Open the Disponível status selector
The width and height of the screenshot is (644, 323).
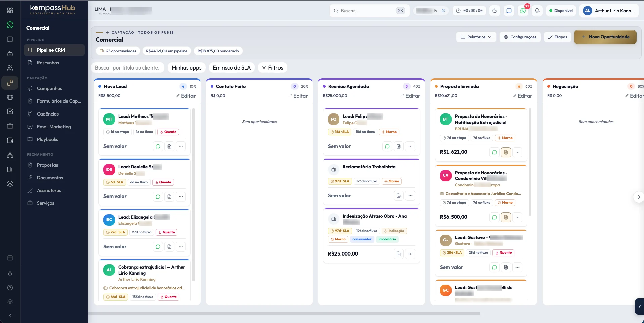click(561, 11)
